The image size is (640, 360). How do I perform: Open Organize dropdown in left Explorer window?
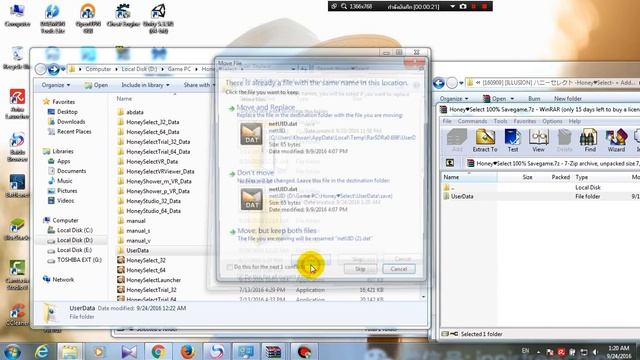56,85
